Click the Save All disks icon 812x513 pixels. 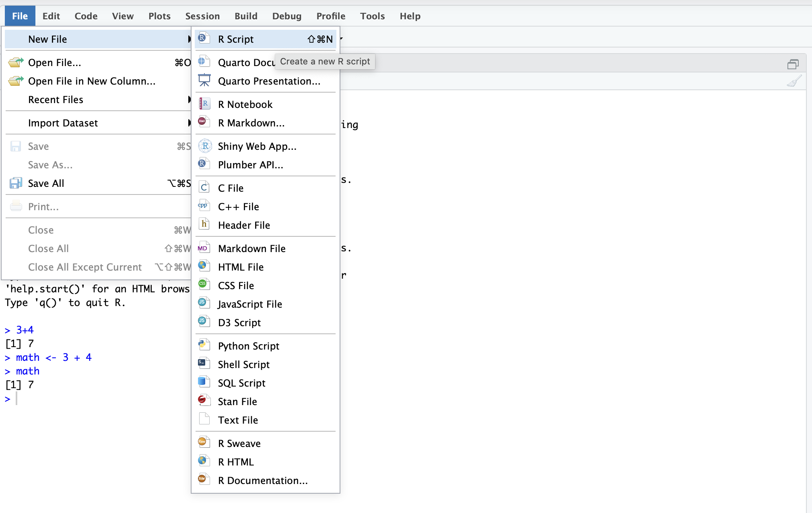pos(16,183)
